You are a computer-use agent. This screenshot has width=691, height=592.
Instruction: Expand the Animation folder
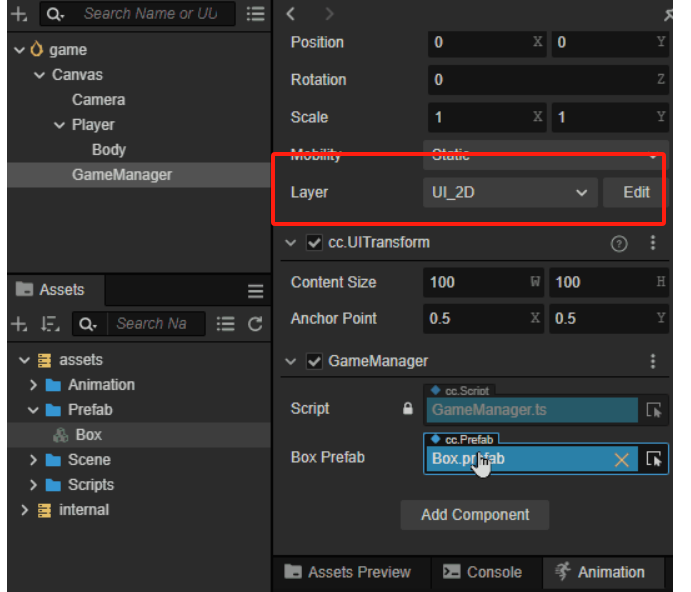point(33,385)
